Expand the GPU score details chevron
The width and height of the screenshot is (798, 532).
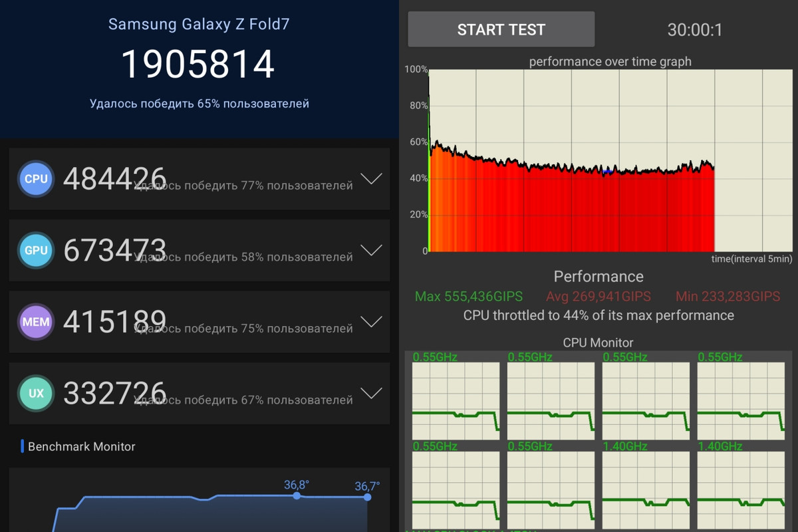tap(370, 250)
